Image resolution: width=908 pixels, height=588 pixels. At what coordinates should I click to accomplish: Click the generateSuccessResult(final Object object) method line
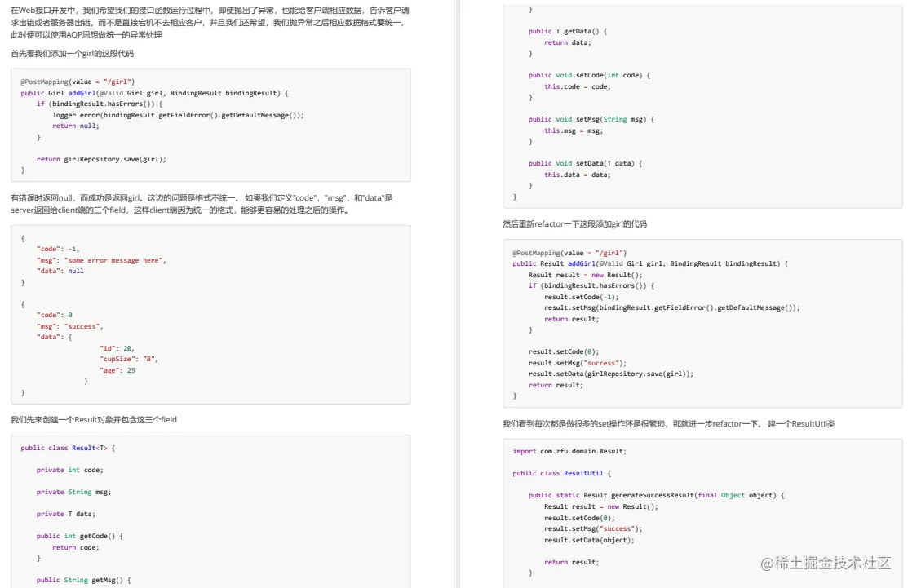[656, 495]
